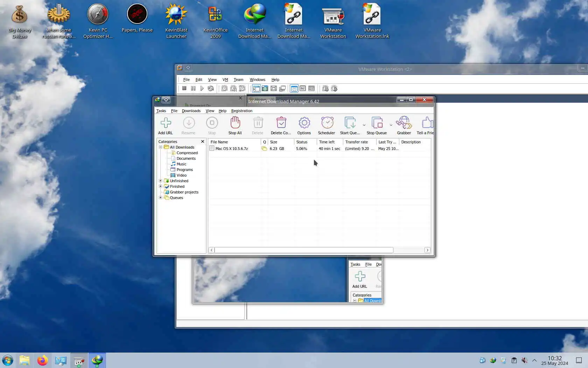Image resolution: width=588 pixels, height=368 pixels.
Task: Sort by Description column header
Action: pyautogui.click(x=415, y=142)
